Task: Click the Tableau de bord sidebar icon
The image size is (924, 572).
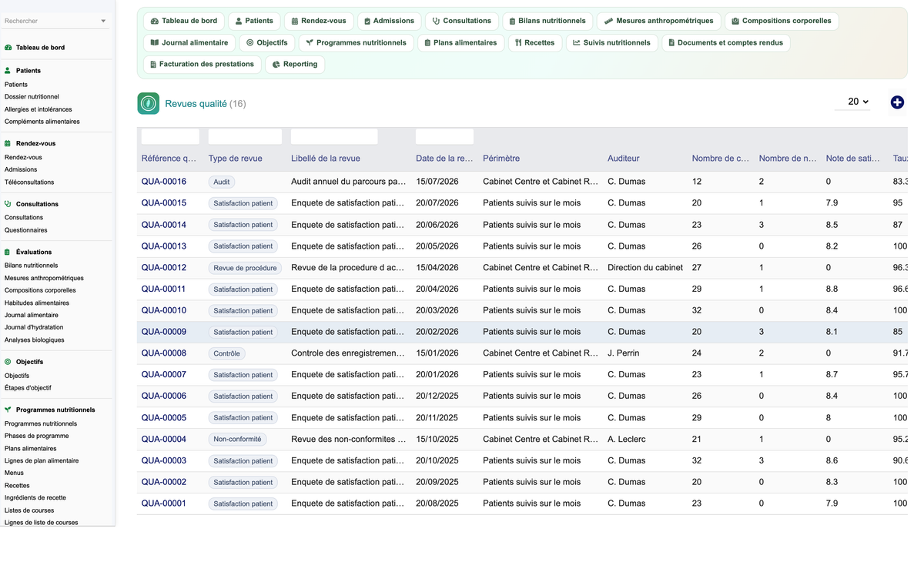Action: [8, 48]
